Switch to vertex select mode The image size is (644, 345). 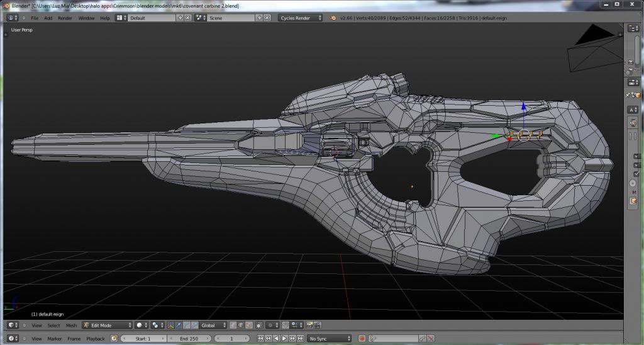coord(233,325)
